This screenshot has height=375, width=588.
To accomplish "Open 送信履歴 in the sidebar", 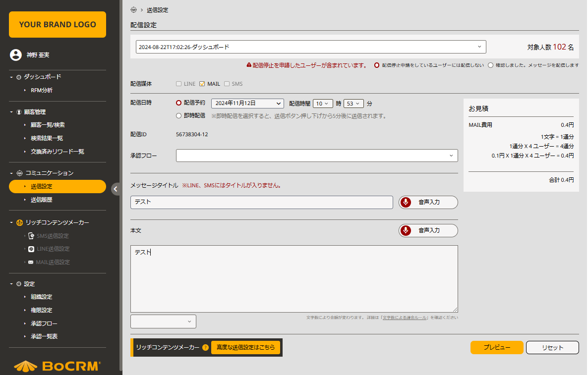I will tap(42, 200).
